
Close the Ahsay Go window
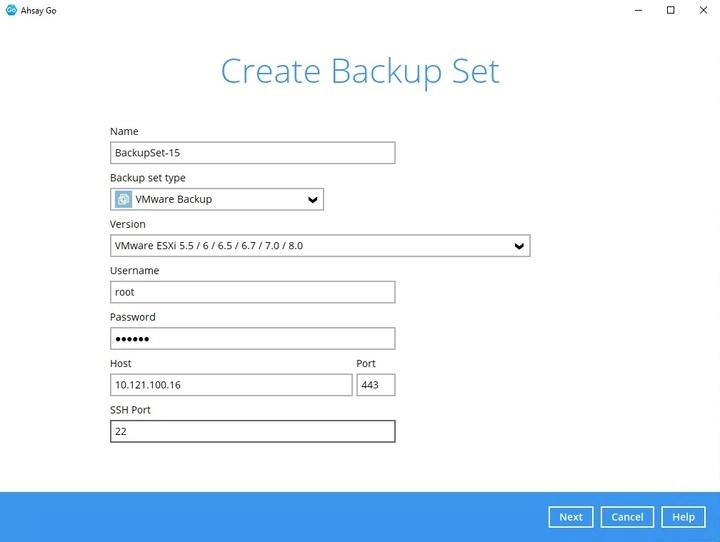tap(703, 10)
